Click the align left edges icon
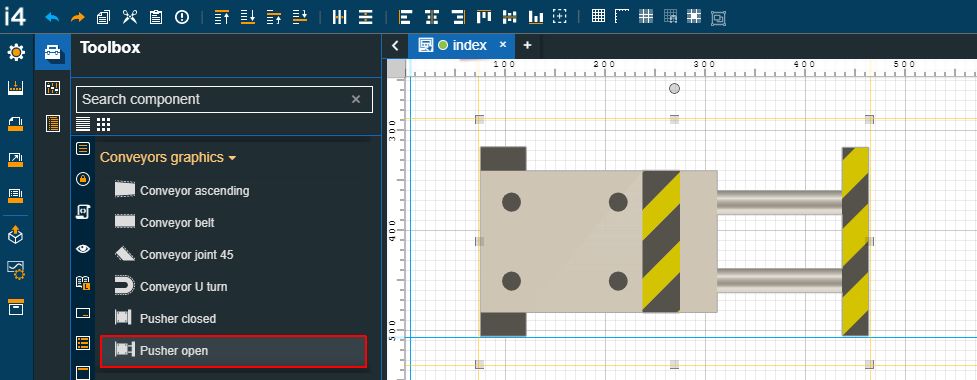Screen dimensions: 977x380 coord(406,17)
